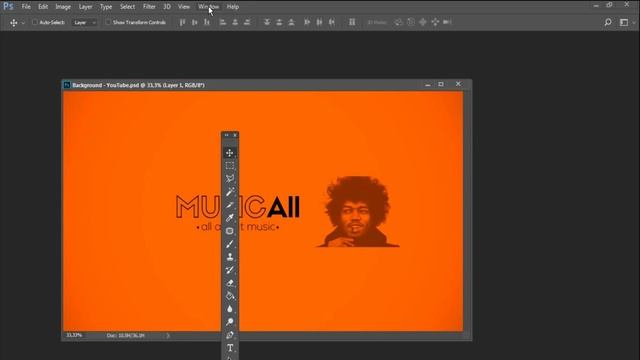Open the workspace switcher dropdown

point(626,22)
